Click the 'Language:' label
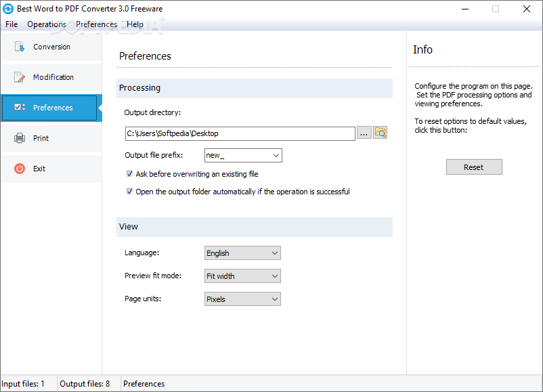This screenshot has width=543, height=392. point(142,253)
